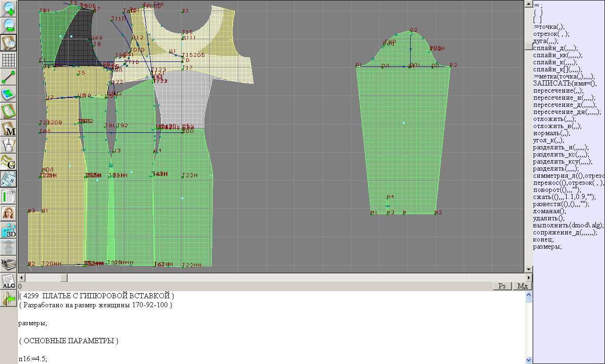
Task: Click the canvas vertical scrollbar down arrow
Action: [x=529, y=269]
